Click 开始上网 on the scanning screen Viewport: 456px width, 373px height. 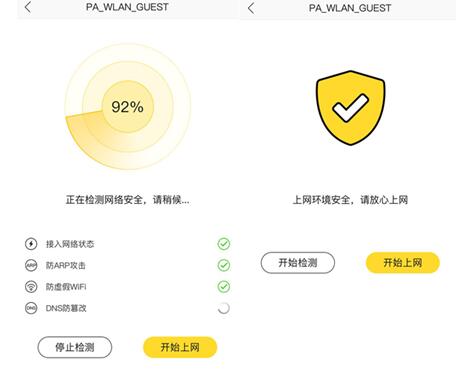pyautogui.click(x=180, y=347)
